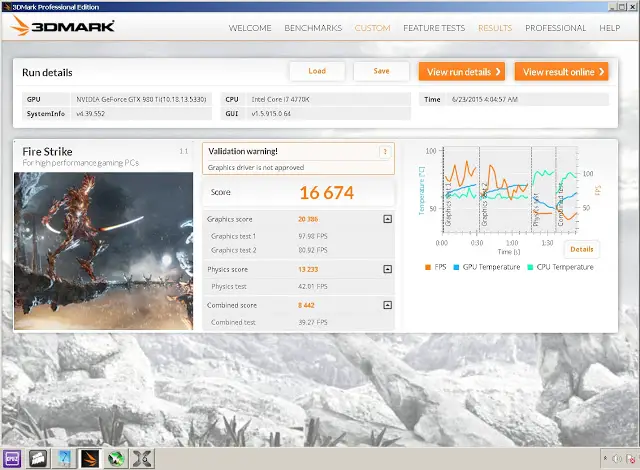Collapse the Physics score section
The height and width of the screenshot is (470, 640).
(387, 269)
